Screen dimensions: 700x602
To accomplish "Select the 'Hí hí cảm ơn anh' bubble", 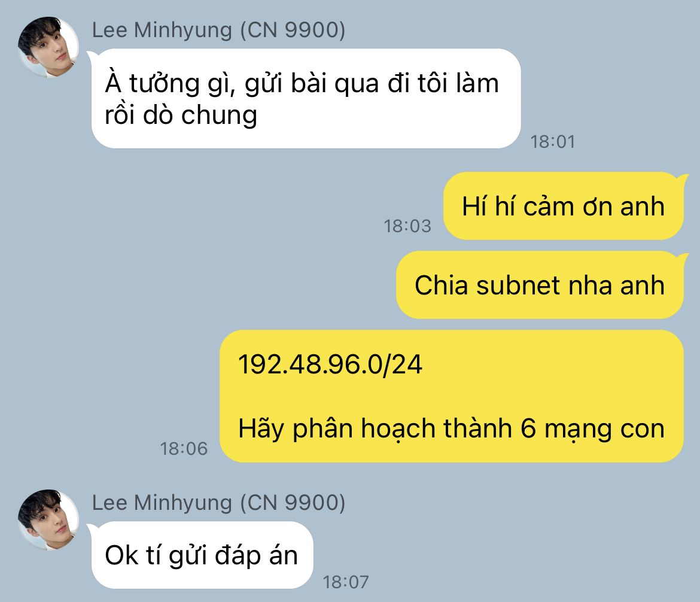I will click(x=564, y=206).
